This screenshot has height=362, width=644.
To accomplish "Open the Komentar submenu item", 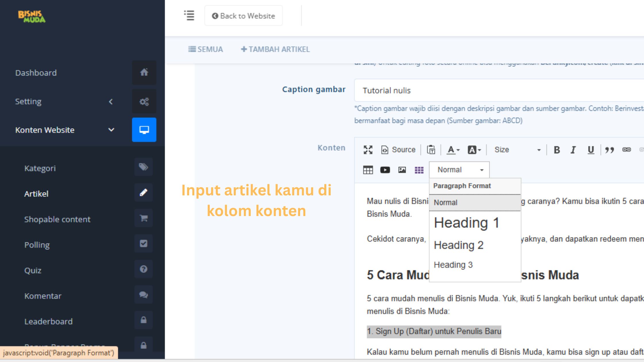I will pyautogui.click(x=43, y=296).
